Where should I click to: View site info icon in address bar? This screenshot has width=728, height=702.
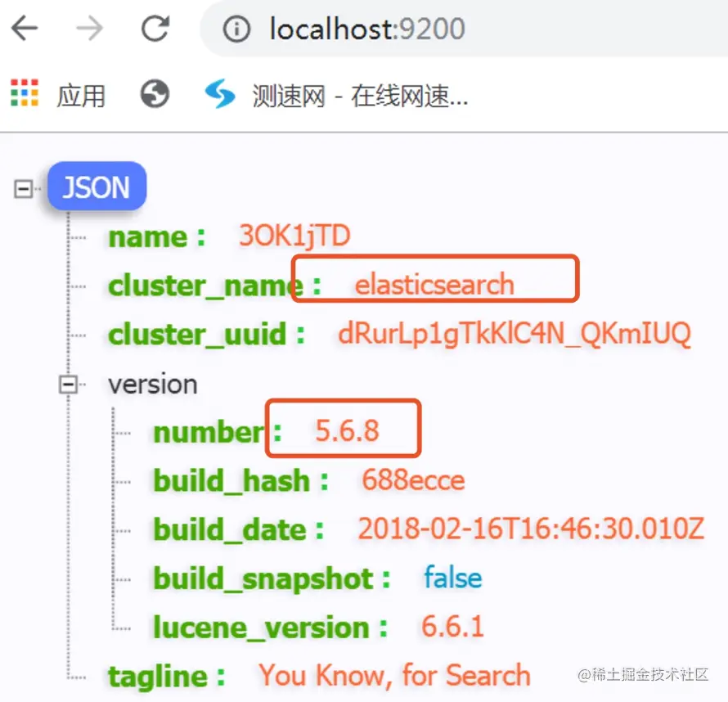[x=236, y=29]
